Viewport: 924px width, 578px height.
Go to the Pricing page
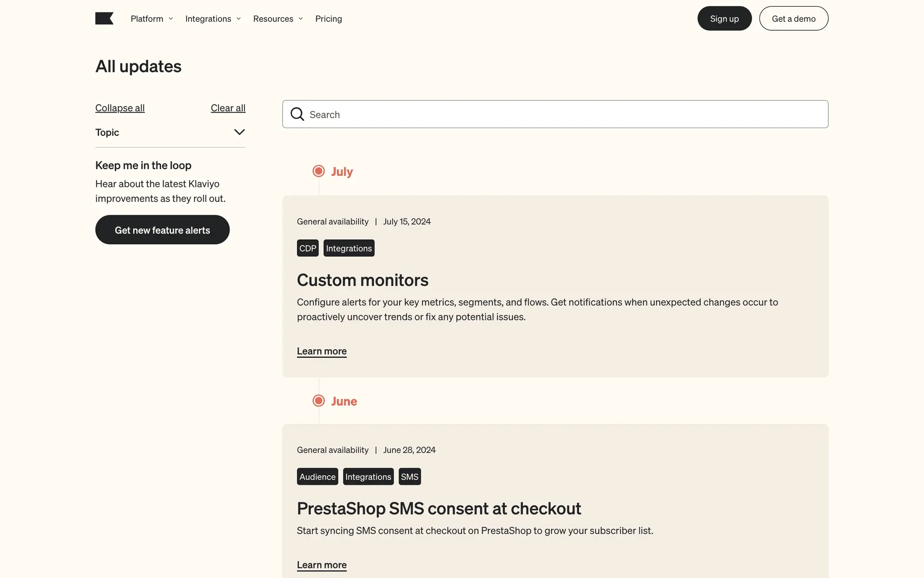[328, 19]
